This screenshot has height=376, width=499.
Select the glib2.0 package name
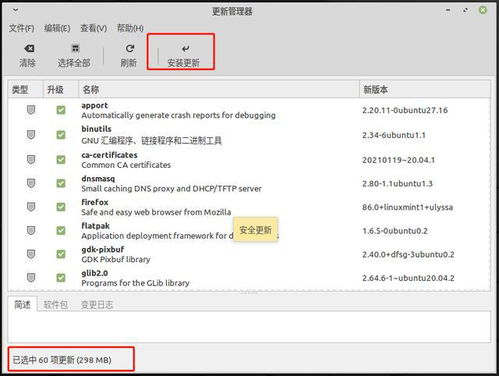[95, 273]
